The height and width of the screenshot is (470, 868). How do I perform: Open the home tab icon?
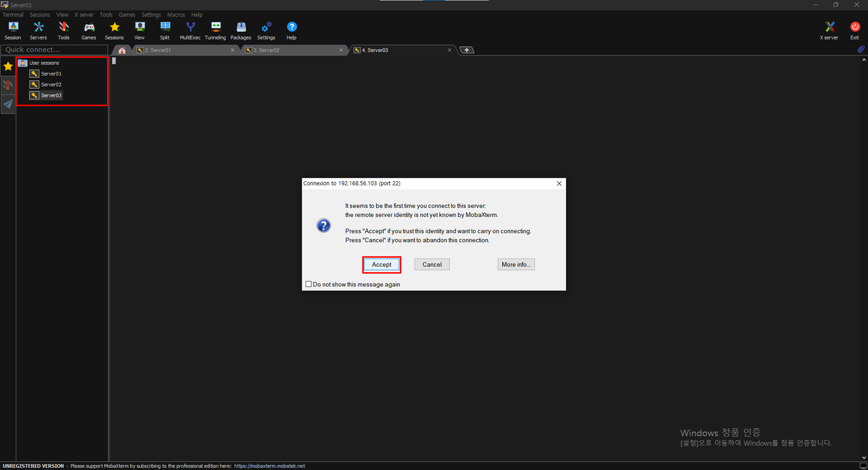tap(122, 50)
